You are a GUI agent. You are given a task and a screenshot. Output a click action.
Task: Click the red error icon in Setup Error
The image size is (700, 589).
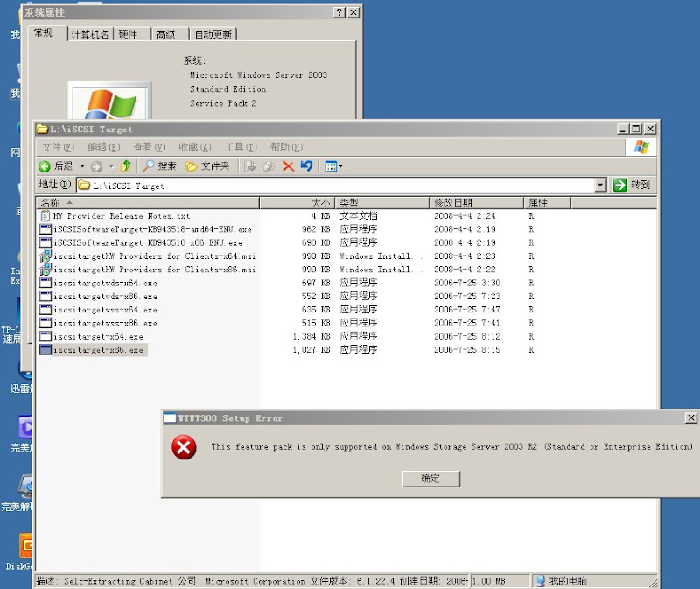[x=184, y=447]
